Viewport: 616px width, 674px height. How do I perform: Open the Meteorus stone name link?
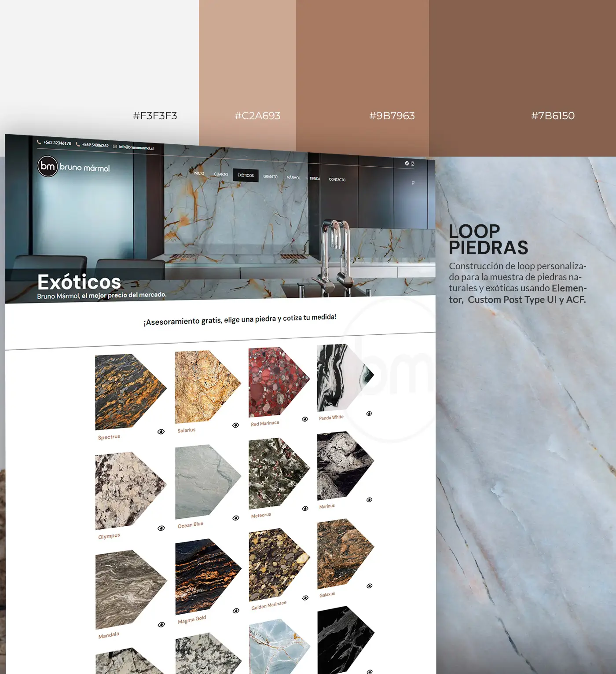coord(261,515)
